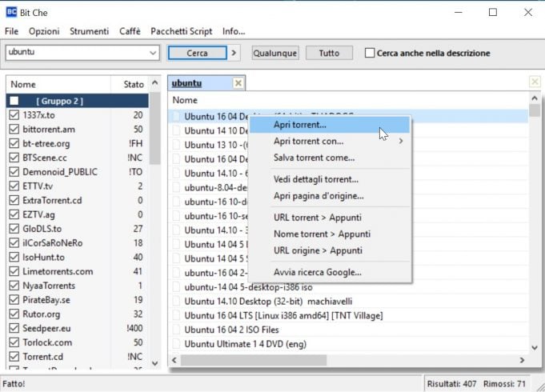Click the Qualunque filter button

[275, 53]
